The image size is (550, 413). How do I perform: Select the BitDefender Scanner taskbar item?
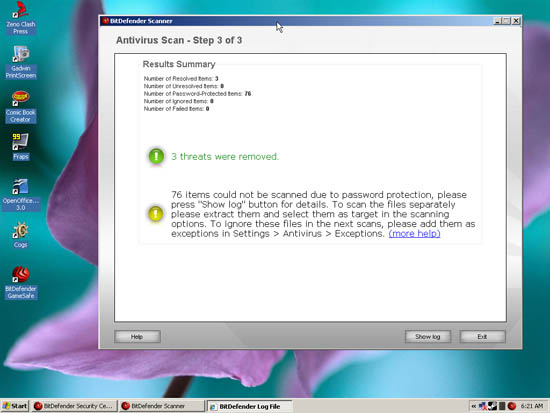pyautogui.click(x=162, y=406)
